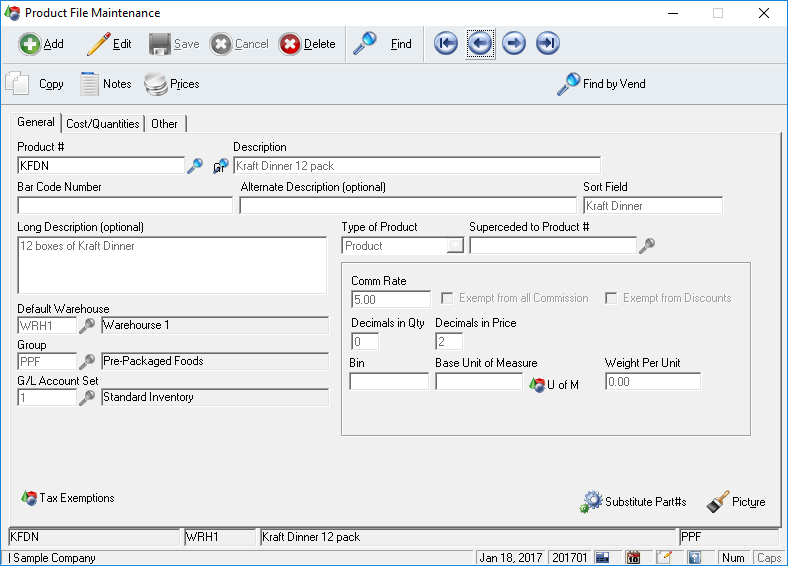Go to the previous record
The height and width of the screenshot is (566, 788).
[x=480, y=44]
